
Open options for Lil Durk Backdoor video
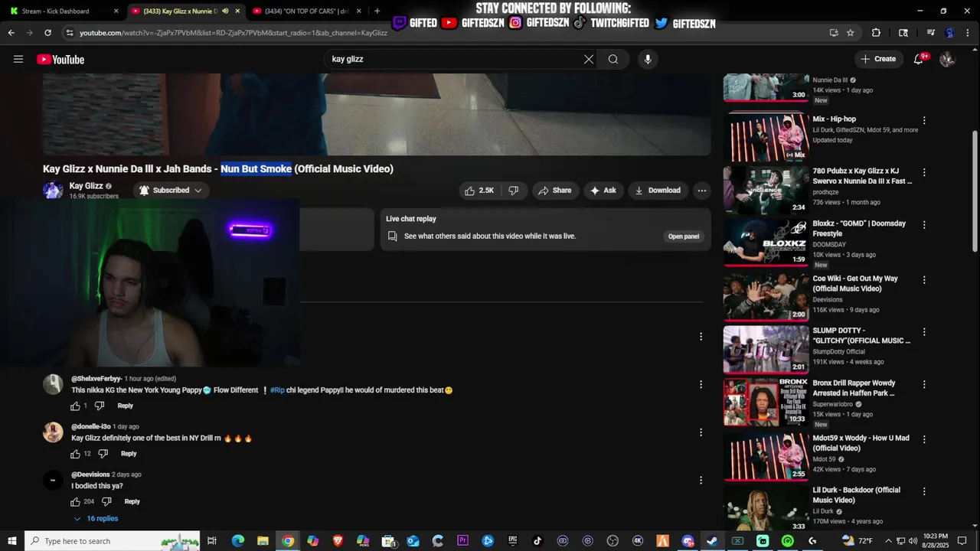pos(924,491)
